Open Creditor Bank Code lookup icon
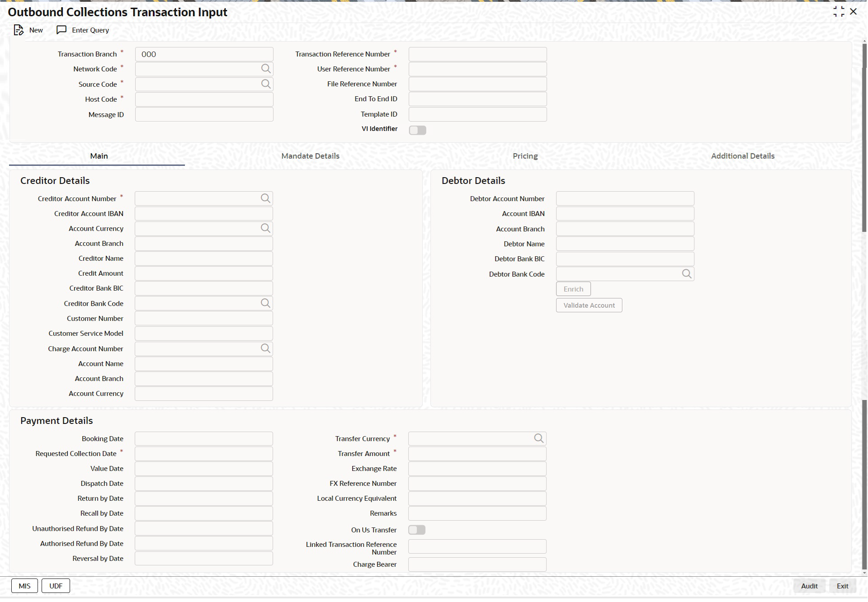The height and width of the screenshot is (602, 868). (265, 303)
